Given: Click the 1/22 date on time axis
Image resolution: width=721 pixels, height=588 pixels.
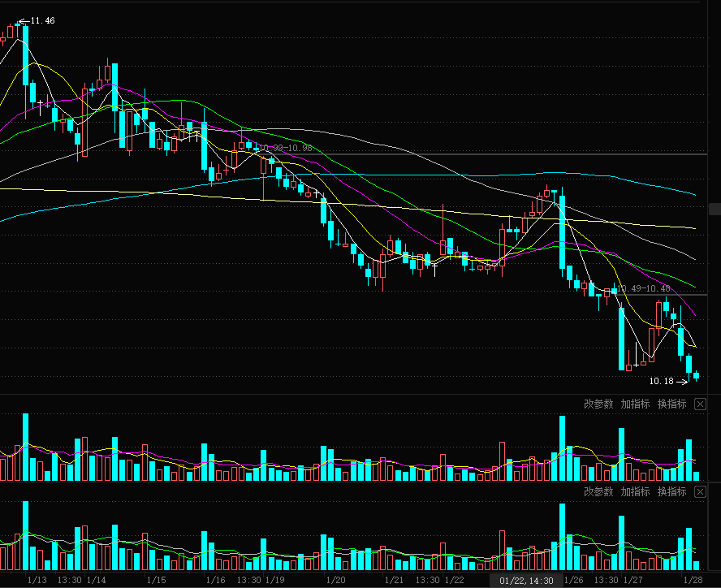Looking at the screenshot, I should [455, 580].
